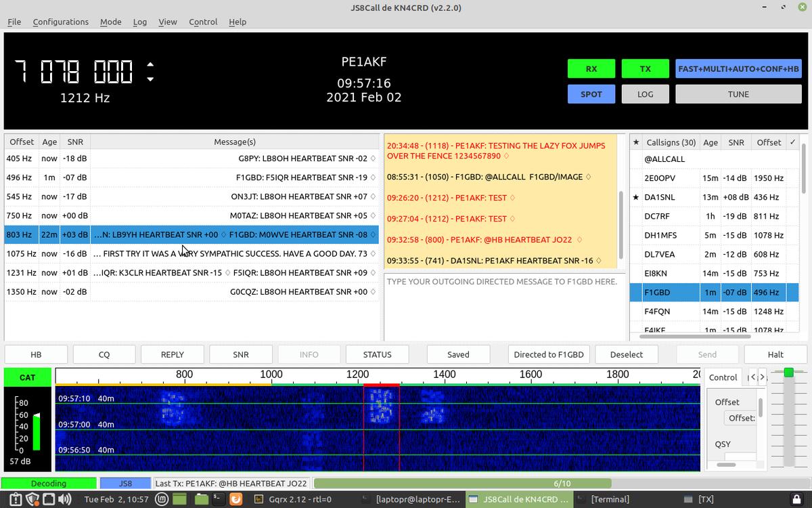Open the file manager icon in taskbar
The height and width of the screenshot is (508, 812).
tap(202, 499)
